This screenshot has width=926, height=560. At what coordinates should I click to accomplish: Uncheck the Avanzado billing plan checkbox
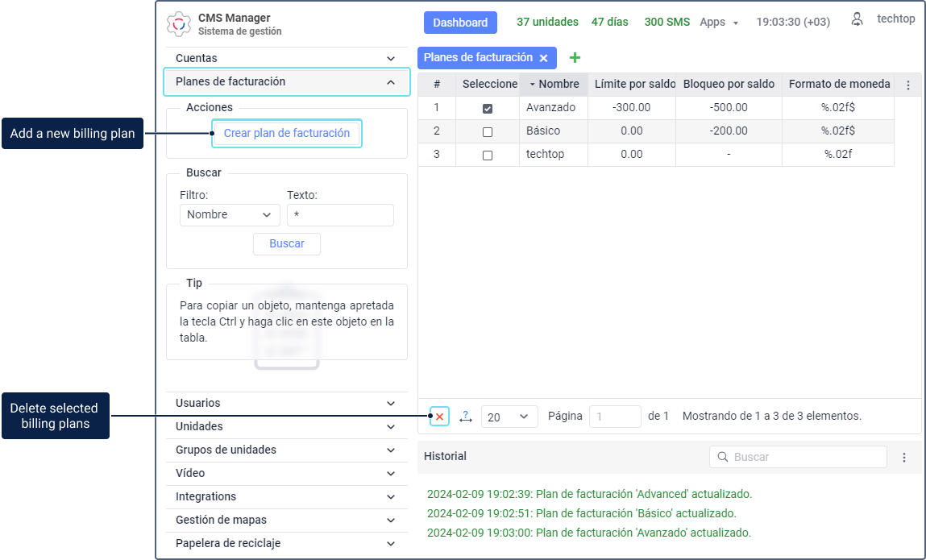tap(488, 108)
